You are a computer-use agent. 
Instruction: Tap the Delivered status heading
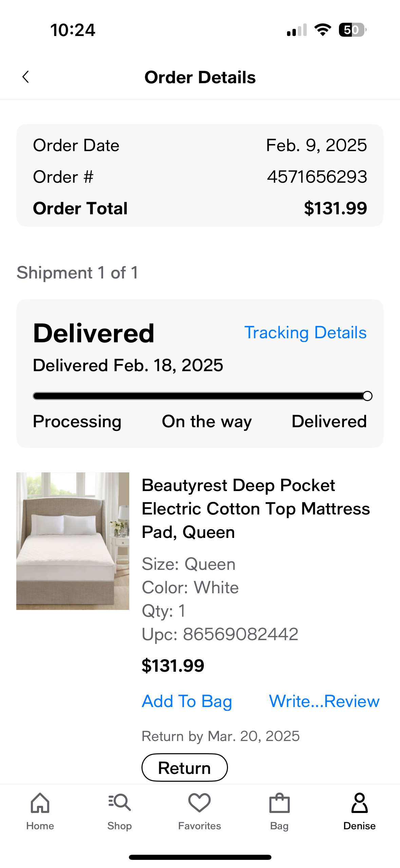(x=94, y=333)
